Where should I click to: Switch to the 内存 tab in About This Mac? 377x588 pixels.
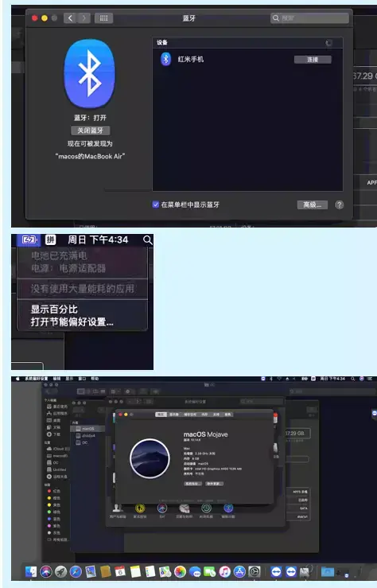pyautogui.click(x=204, y=415)
